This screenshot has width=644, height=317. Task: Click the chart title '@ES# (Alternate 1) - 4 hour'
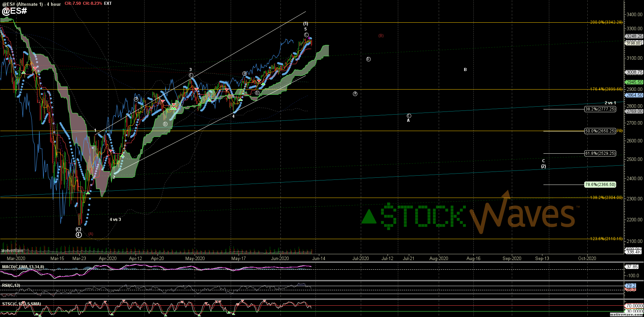click(31, 4)
